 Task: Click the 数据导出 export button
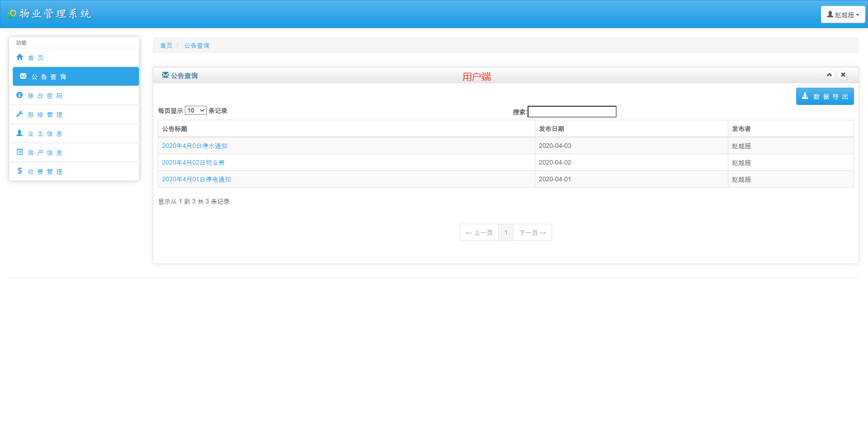click(825, 96)
